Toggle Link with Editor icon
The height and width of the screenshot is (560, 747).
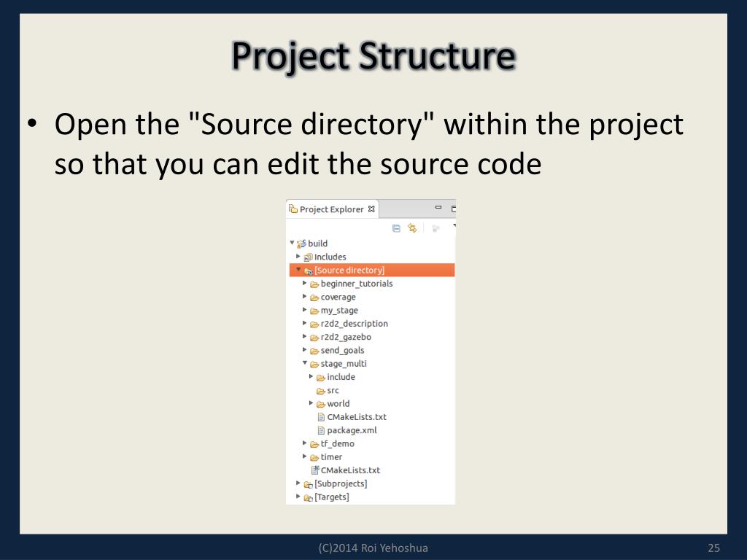click(x=412, y=228)
